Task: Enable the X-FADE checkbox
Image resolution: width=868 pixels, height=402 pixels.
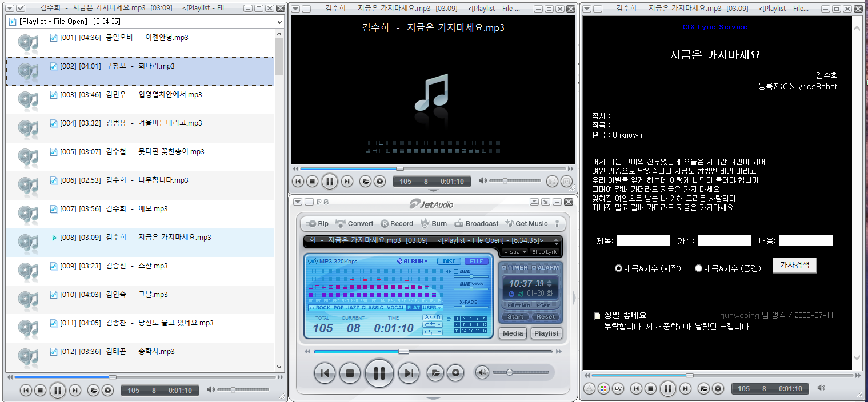Action: coord(456,302)
